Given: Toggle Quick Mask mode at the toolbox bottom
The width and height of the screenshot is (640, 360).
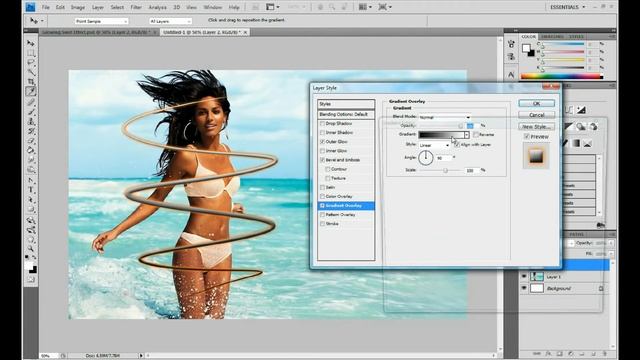Looking at the screenshot, I should [31, 280].
